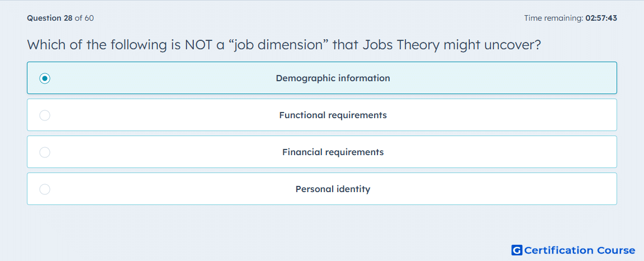This screenshot has width=644, height=261.
Task: Click the "of 60" question total text
Action: tap(84, 18)
